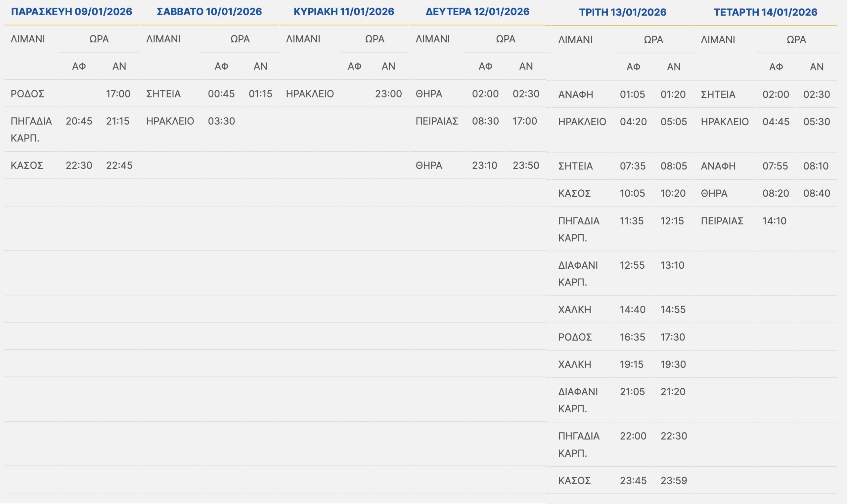Click ΘΗΡΑ port in Wednesday's column

[x=714, y=194]
